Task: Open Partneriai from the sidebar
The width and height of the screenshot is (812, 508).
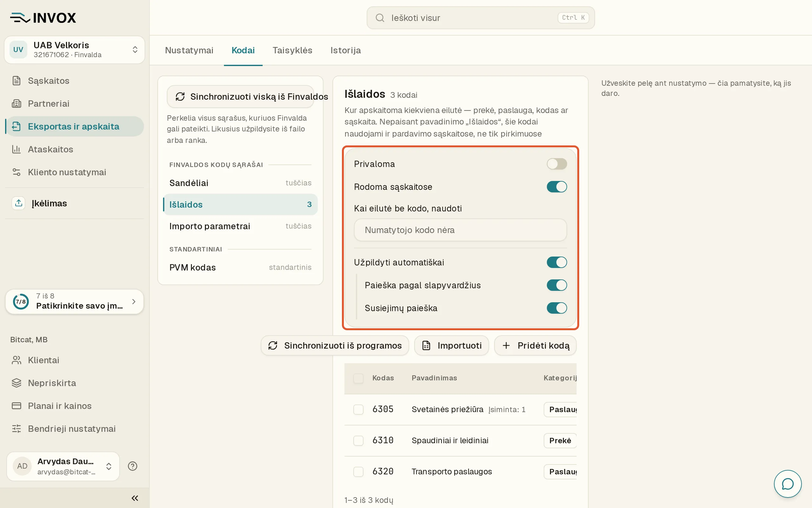Action: (75, 104)
